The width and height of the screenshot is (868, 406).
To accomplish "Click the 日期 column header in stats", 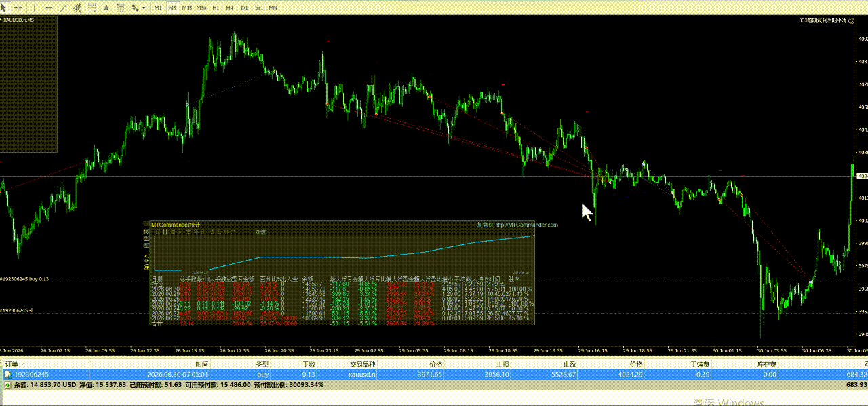I will [157, 278].
